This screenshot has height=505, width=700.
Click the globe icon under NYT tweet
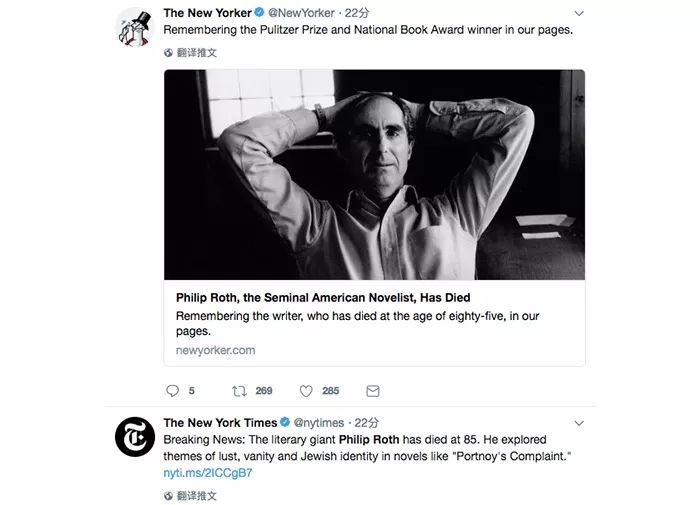168,495
